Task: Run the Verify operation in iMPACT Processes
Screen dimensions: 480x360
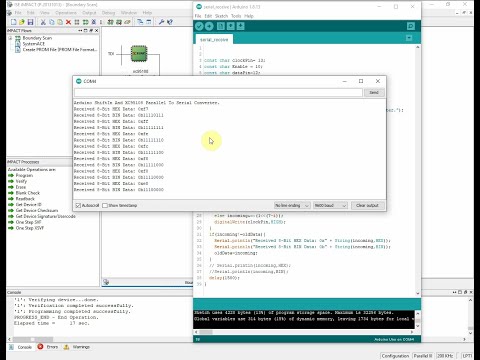Action: pyautogui.click(x=21, y=181)
